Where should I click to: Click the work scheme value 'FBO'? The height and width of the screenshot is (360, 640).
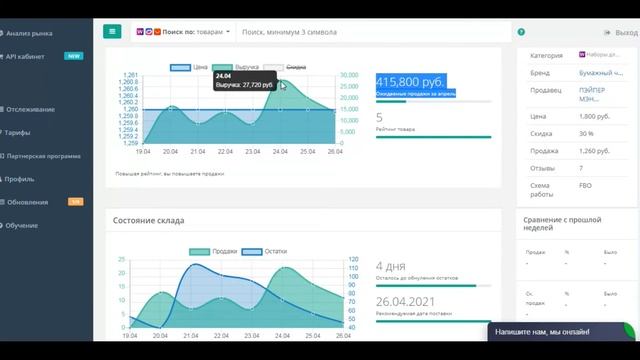tap(585, 186)
